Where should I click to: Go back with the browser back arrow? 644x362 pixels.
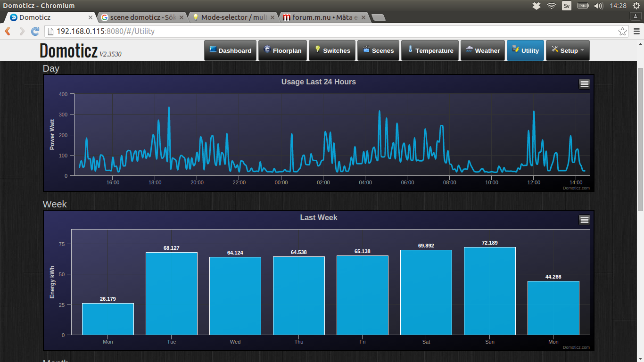[x=8, y=32]
